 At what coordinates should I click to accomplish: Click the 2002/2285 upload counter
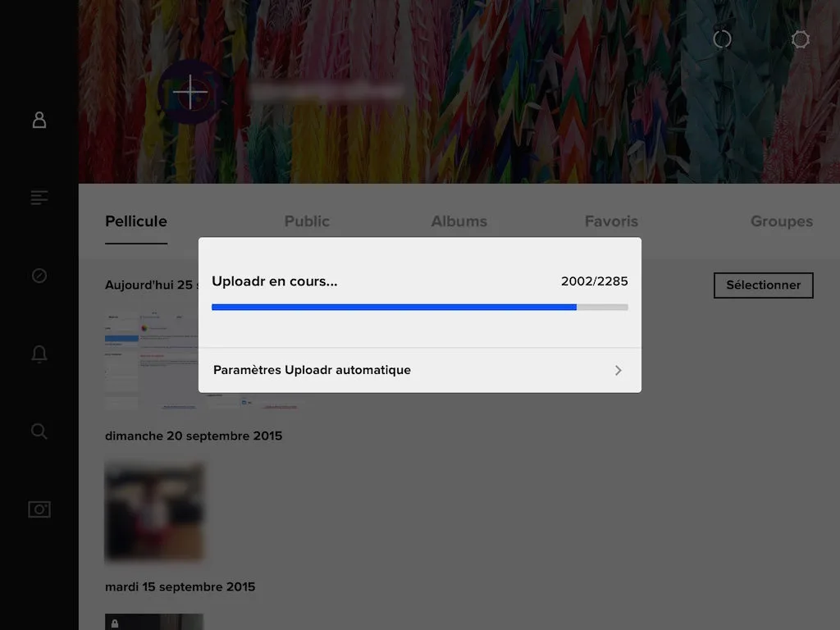[594, 281]
